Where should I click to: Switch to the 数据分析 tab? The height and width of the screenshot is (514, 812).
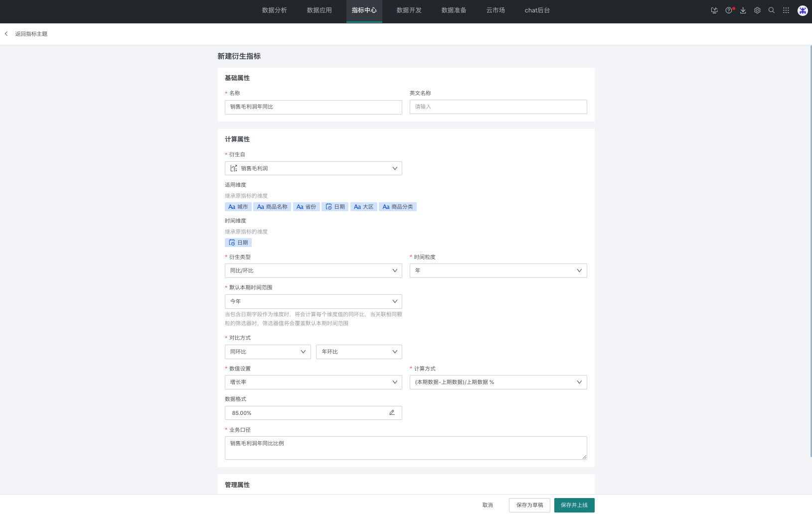point(274,10)
